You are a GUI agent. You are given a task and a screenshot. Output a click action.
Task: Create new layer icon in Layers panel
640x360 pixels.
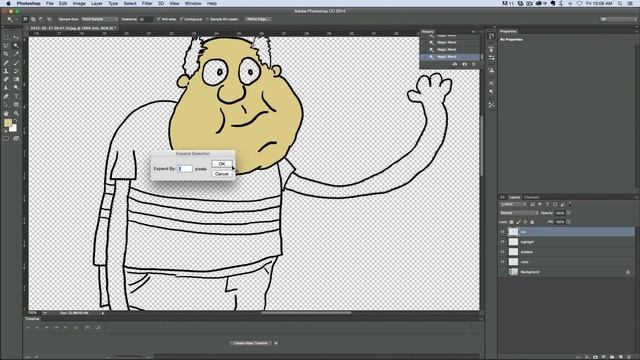pos(621,357)
